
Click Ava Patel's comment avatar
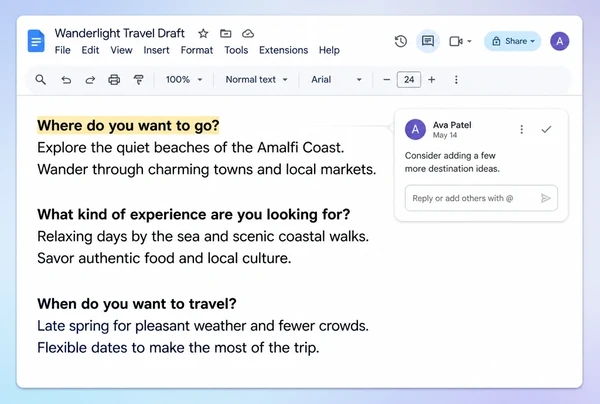click(415, 129)
